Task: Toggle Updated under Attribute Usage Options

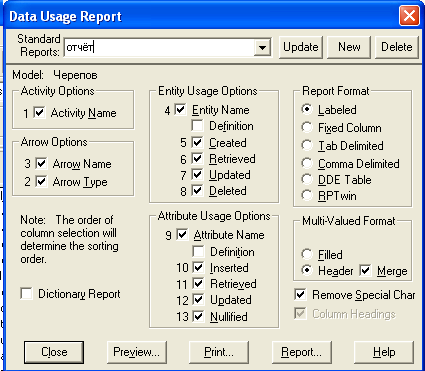Action: click(x=198, y=300)
